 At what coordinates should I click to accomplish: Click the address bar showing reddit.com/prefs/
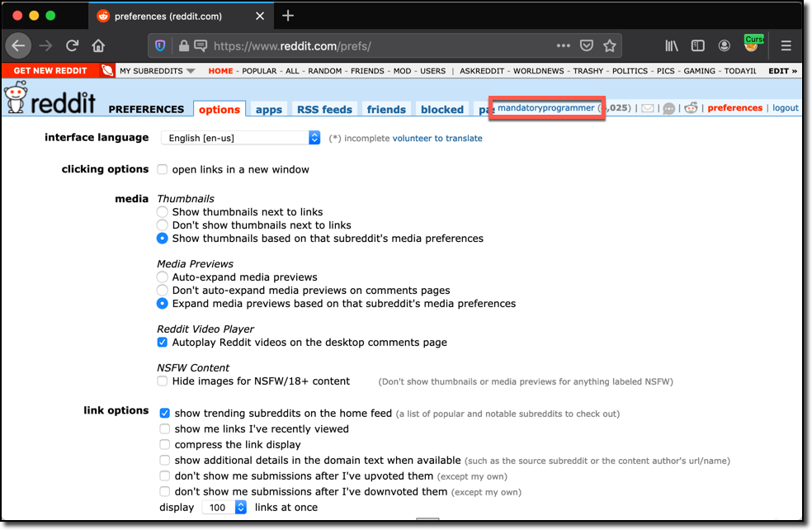tap(383, 46)
